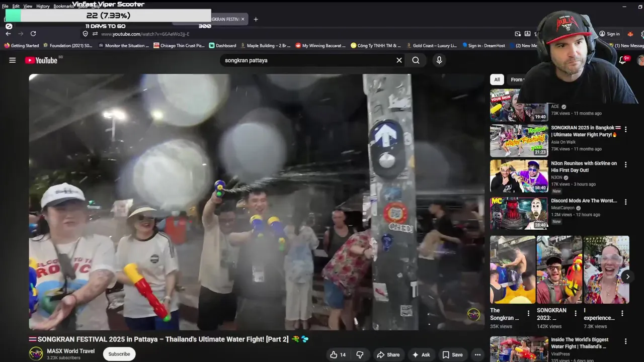Click the channel watermark in the video corner
This screenshot has height=362, width=644.
[473, 315]
